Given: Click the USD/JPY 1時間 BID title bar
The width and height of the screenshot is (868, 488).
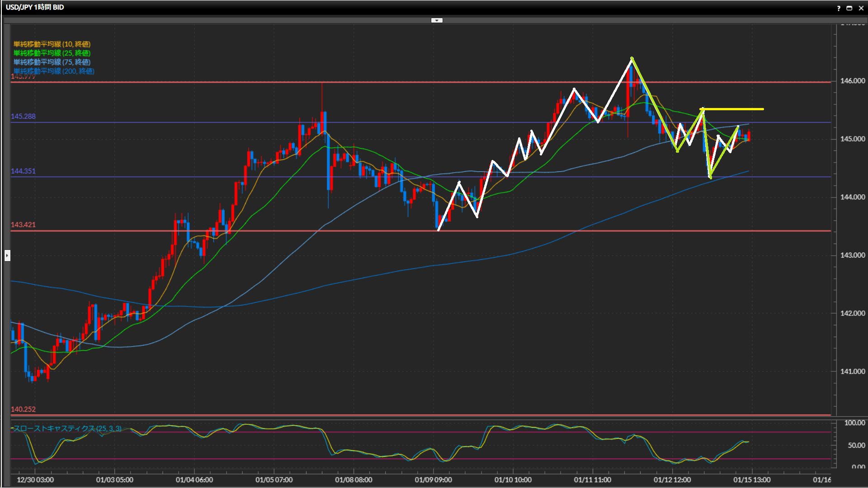Looking at the screenshot, I should 35,7.
